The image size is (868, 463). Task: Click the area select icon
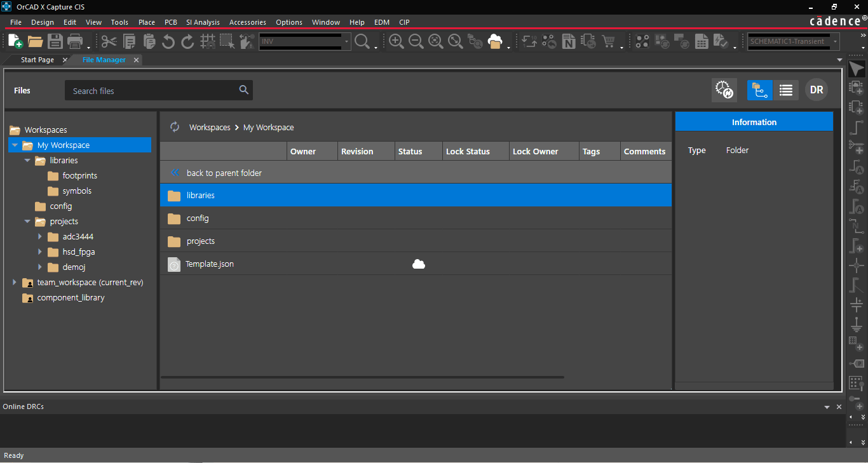(x=227, y=41)
